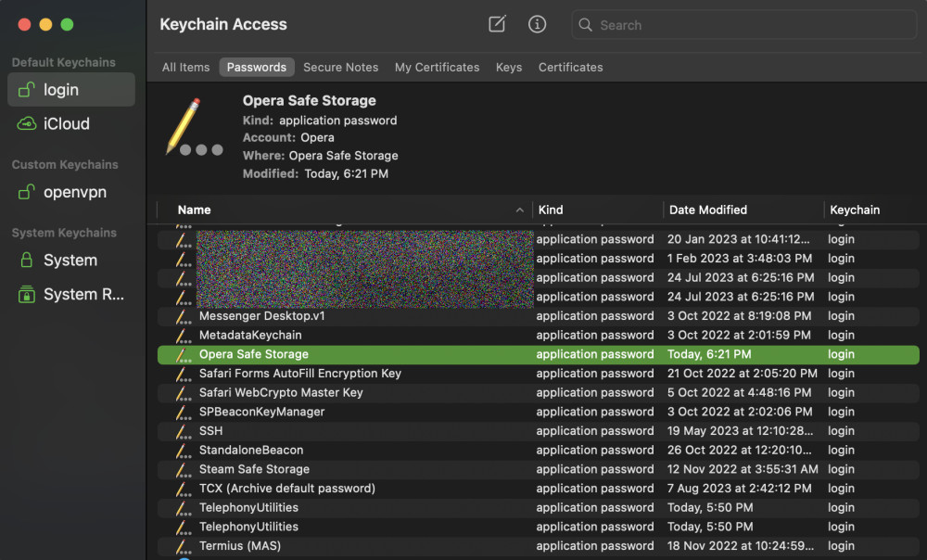The width and height of the screenshot is (927, 560).
Task: Click pencil icon of TCX Archive row
Action: 184,489
